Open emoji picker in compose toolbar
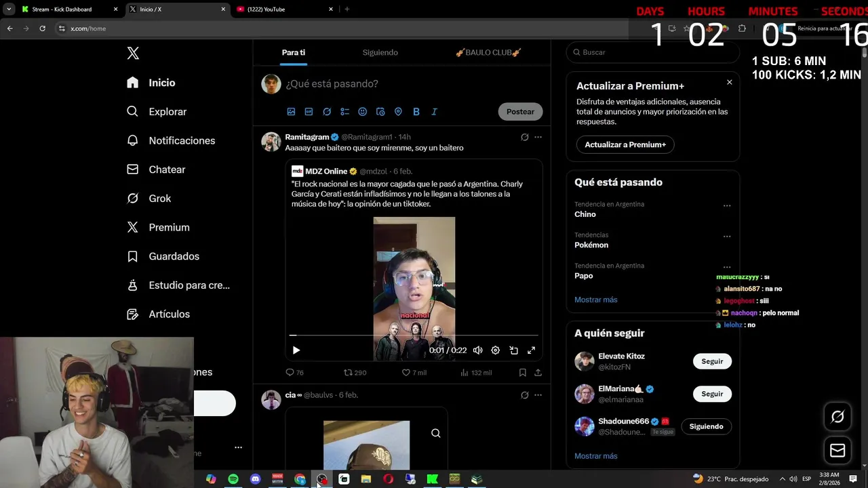 pos(362,112)
